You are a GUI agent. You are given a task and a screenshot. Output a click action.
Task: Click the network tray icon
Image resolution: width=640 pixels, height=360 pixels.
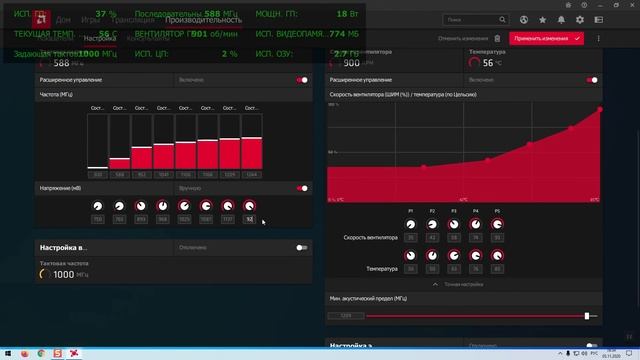click(x=576, y=353)
